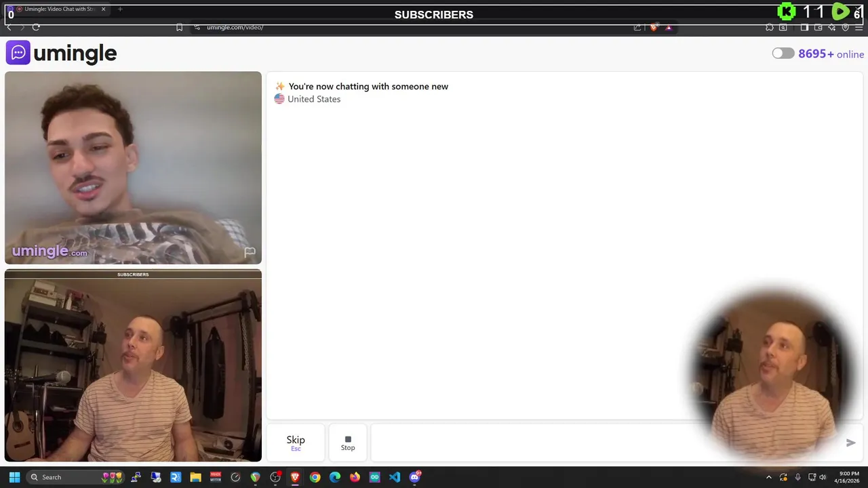Open Google Chrome from the taskbar
The image size is (868, 488).
click(315, 477)
